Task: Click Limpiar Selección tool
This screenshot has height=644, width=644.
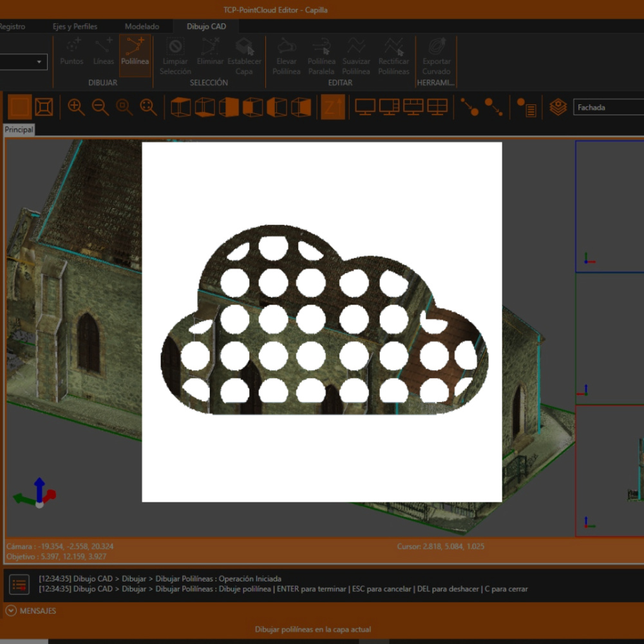Action: pyautogui.click(x=175, y=57)
